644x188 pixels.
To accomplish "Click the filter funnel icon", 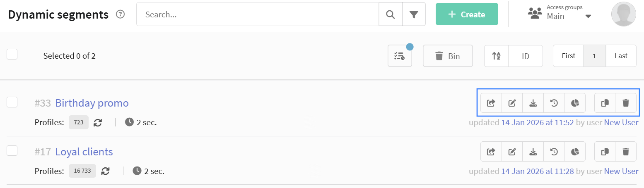I will click(x=414, y=14).
